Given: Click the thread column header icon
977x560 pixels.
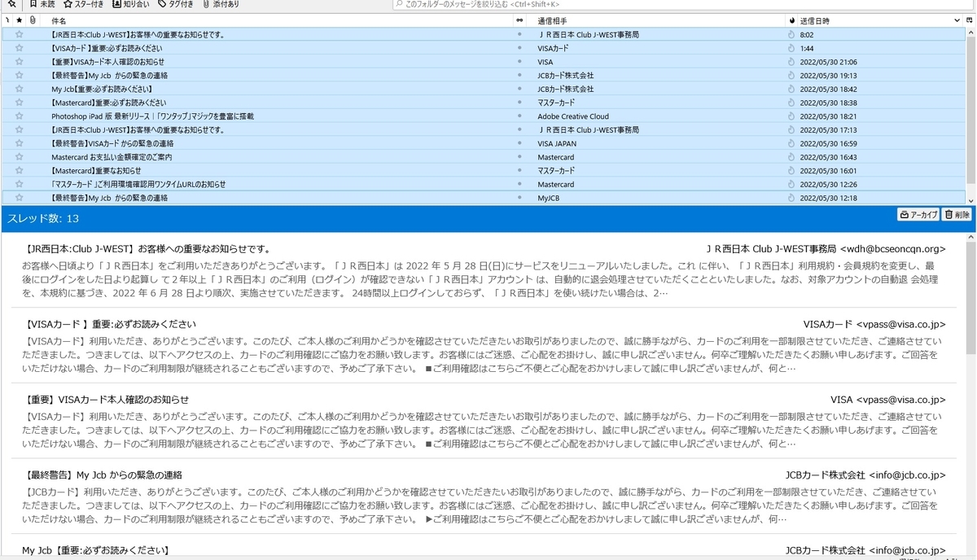Looking at the screenshot, I should tap(7, 20).
